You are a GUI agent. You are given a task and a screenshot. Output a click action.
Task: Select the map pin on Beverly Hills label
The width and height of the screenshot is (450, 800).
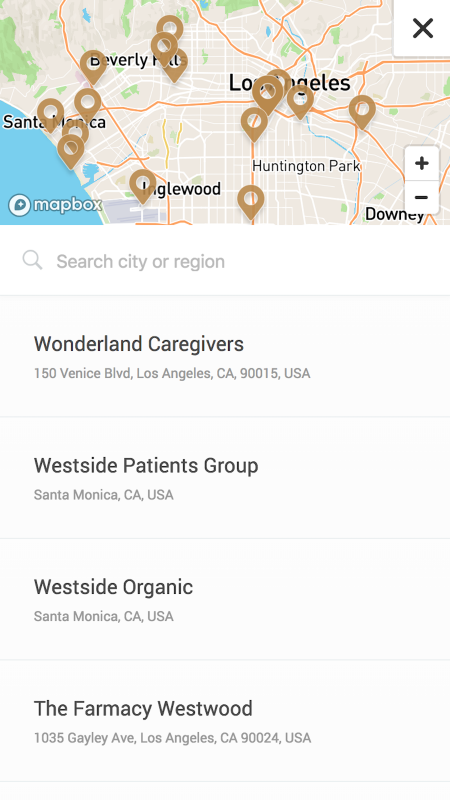(93, 67)
